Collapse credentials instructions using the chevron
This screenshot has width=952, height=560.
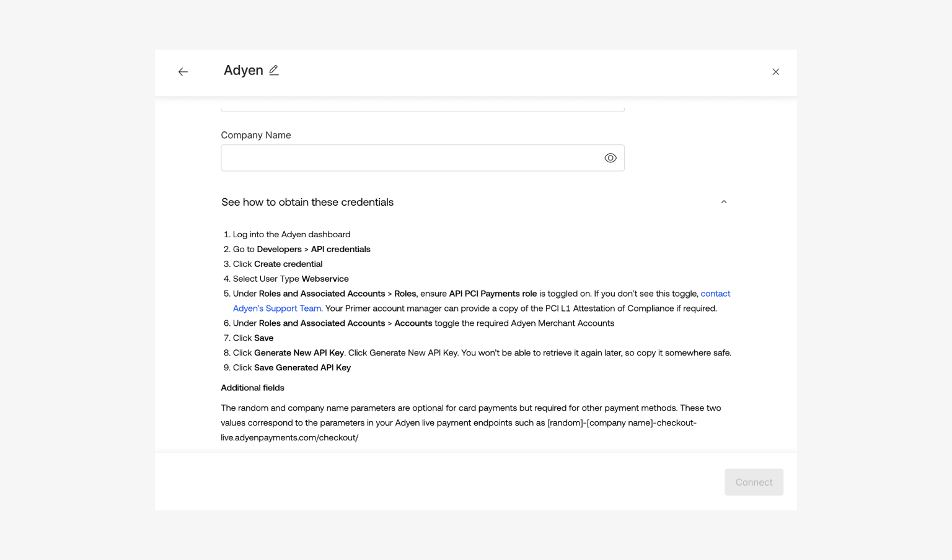[x=724, y=202]
